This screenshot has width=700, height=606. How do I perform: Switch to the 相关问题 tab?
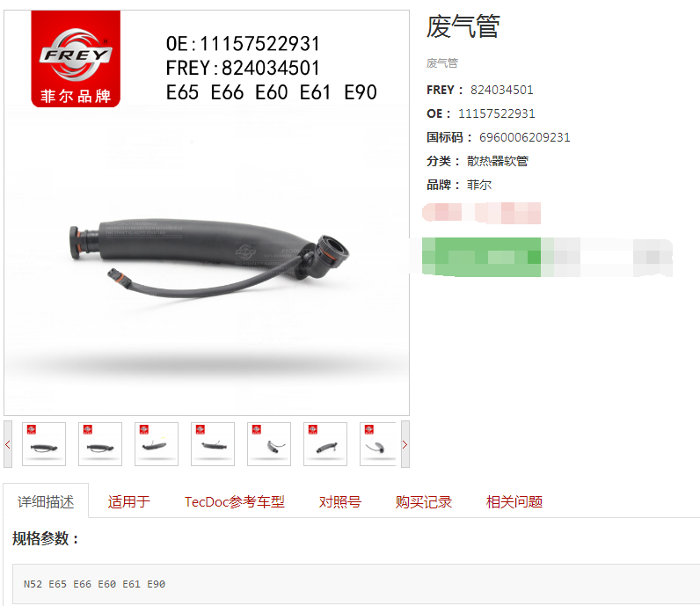[514, 502]
